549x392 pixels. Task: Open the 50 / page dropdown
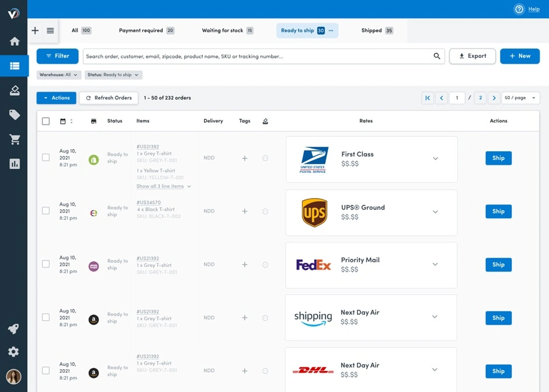pyautogui.click(x=520, y=98)
